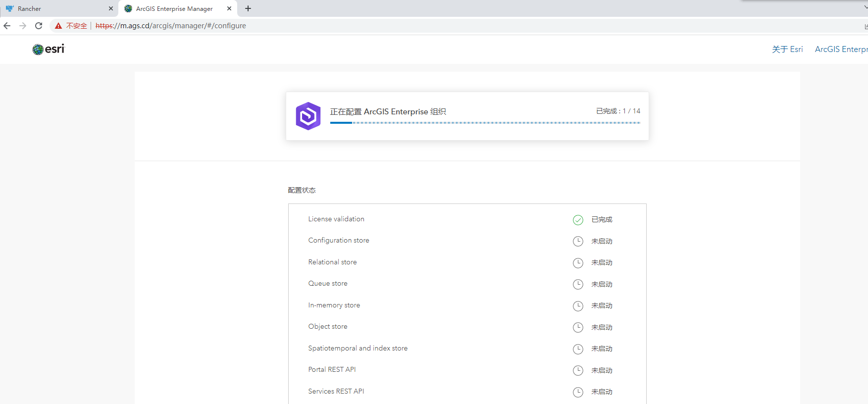The height and width of the screenshot is (404, 868).
Task: Reload the page with the refresh icon
Action: pos(39,26)
